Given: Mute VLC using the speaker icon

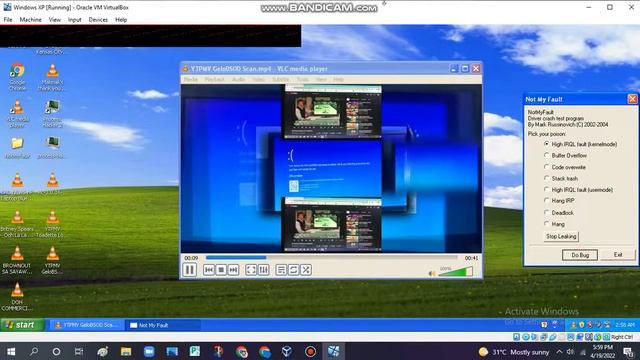Looking at the screenshot, I should pos(432,273).
